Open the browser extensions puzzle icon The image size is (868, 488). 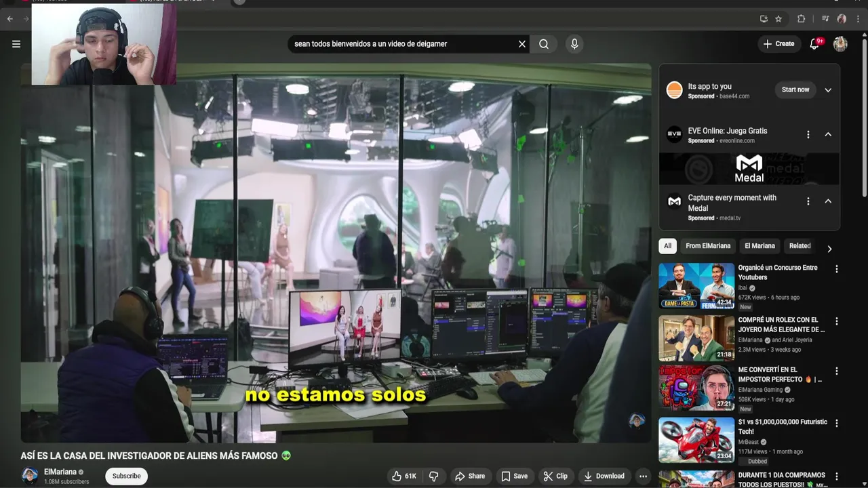click(x=801, y=19)
